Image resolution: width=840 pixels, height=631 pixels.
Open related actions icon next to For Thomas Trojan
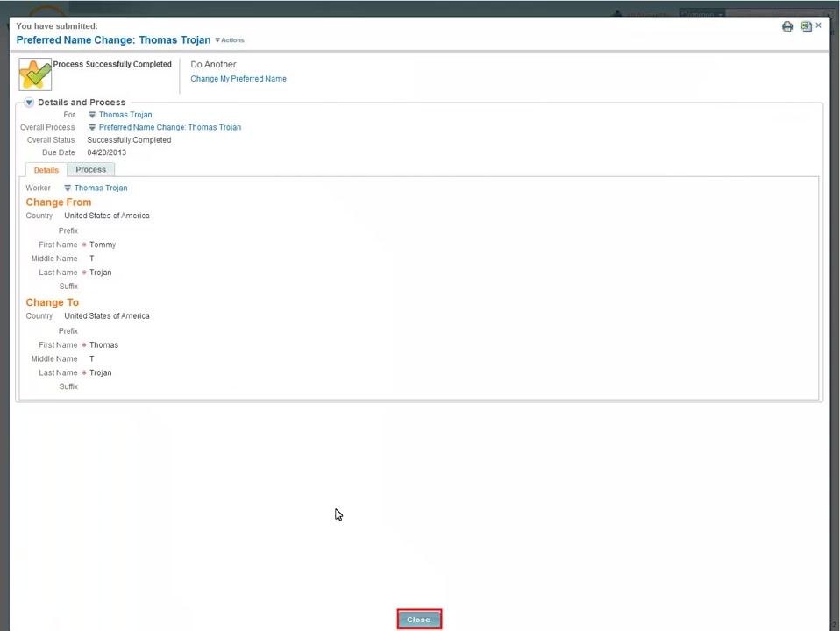point(92,115)
